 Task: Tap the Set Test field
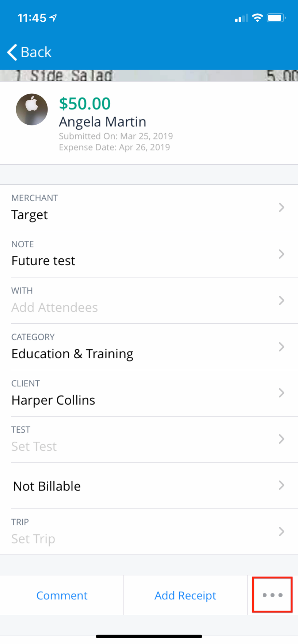[34, 446]
